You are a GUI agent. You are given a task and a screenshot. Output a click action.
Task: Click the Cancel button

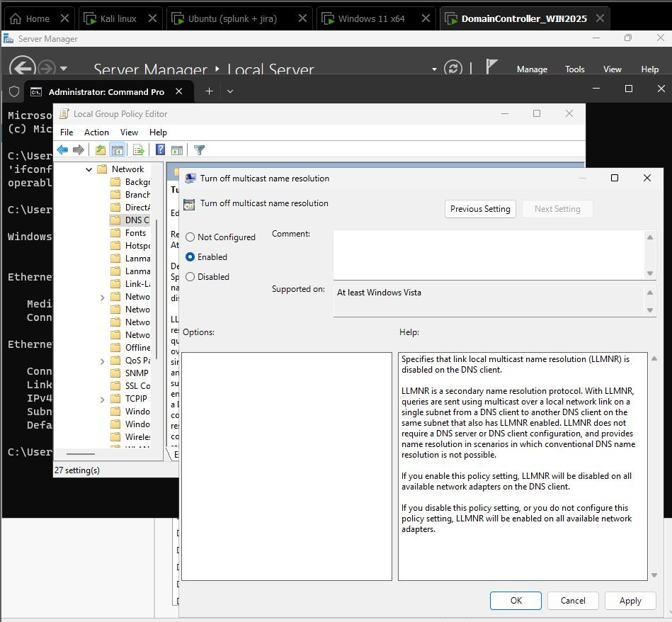tap(573, 601)
